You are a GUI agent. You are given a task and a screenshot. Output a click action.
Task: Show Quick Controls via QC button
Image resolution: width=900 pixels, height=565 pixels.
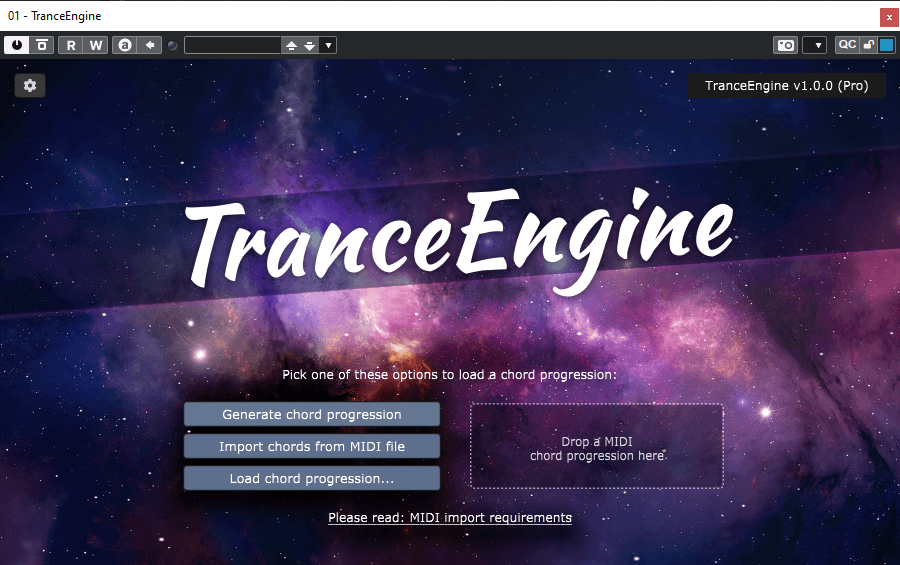click(x=847, y=45)
